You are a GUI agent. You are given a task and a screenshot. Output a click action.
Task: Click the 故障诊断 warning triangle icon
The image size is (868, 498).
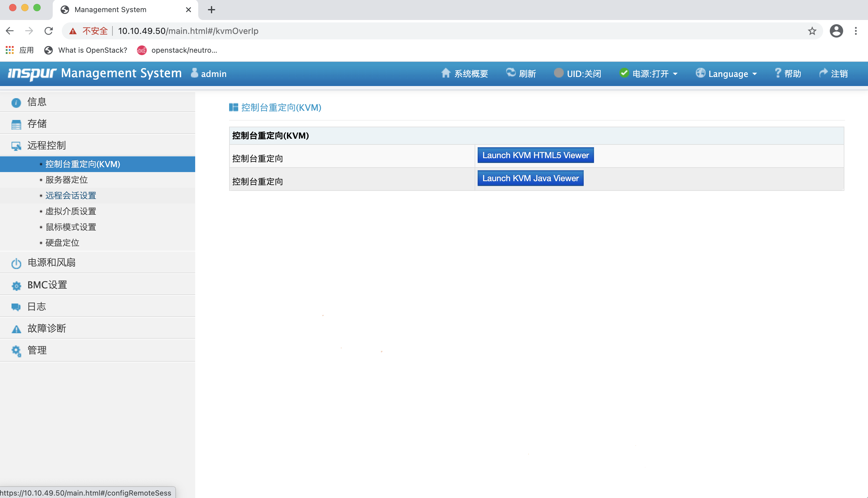pos(16,329)
